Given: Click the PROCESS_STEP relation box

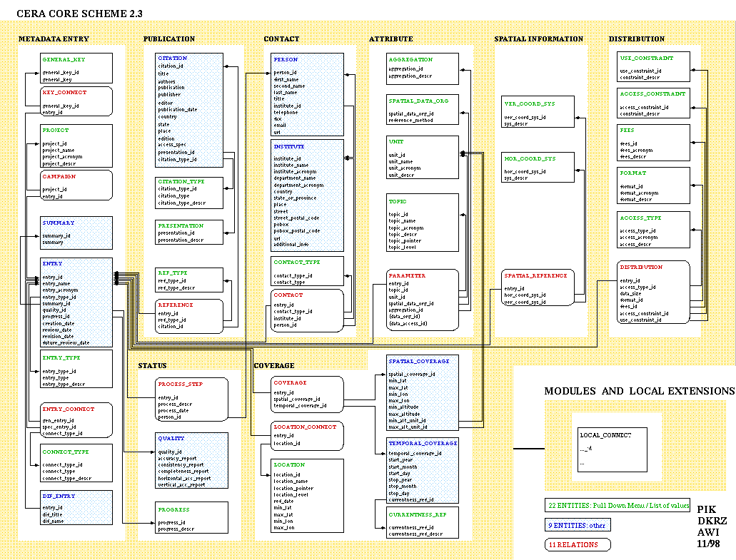Looking at the screenshot, I should coord(192,399).
